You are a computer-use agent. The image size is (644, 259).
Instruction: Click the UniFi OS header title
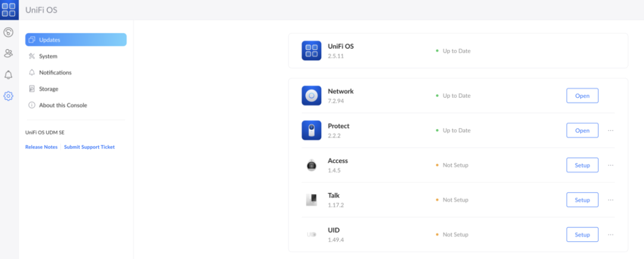point(41,10)
